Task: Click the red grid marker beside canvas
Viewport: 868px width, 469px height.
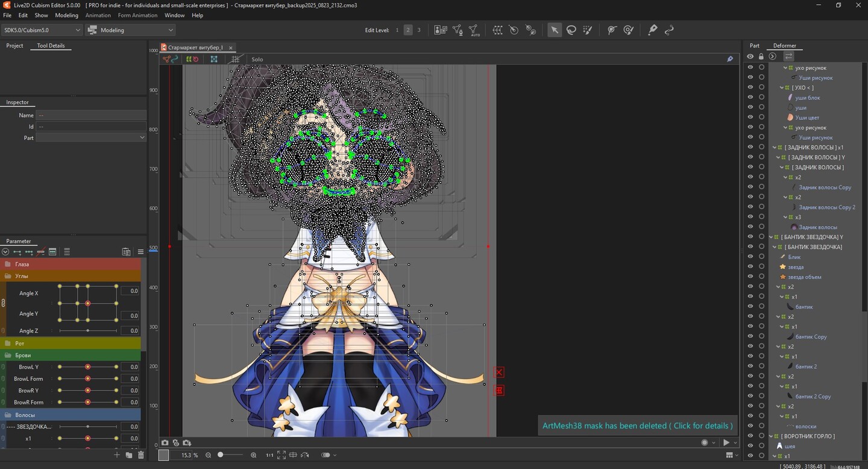Action: click(499, 391)
